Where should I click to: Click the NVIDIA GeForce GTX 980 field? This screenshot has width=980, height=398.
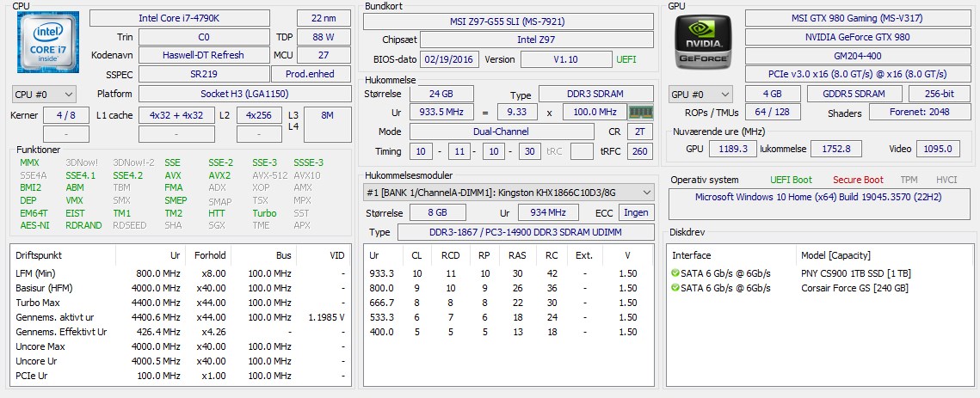(857, 37)
